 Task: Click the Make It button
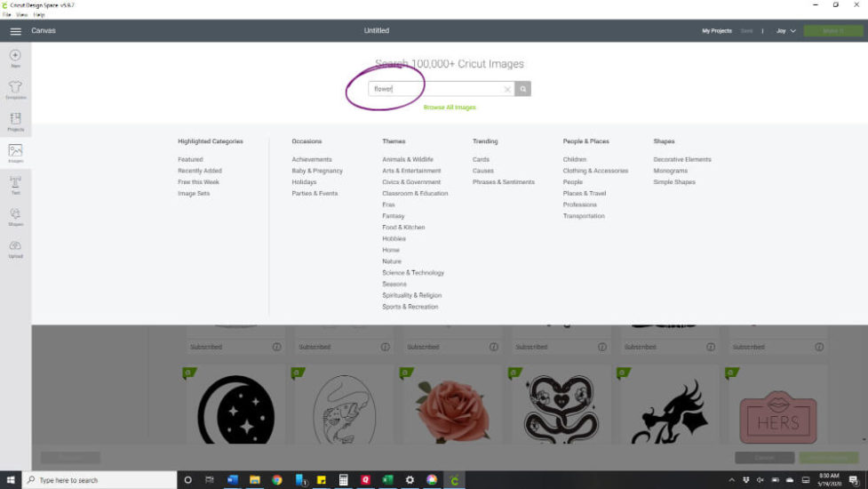click(833, 31)
